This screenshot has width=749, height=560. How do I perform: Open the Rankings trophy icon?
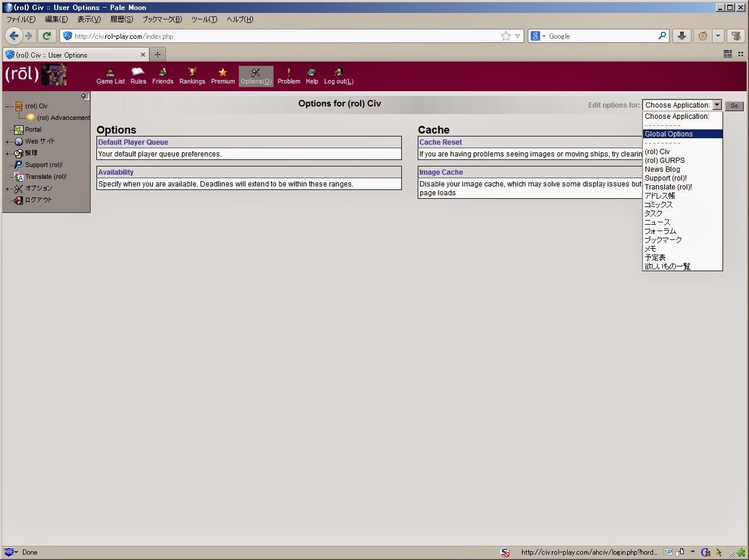192,72
